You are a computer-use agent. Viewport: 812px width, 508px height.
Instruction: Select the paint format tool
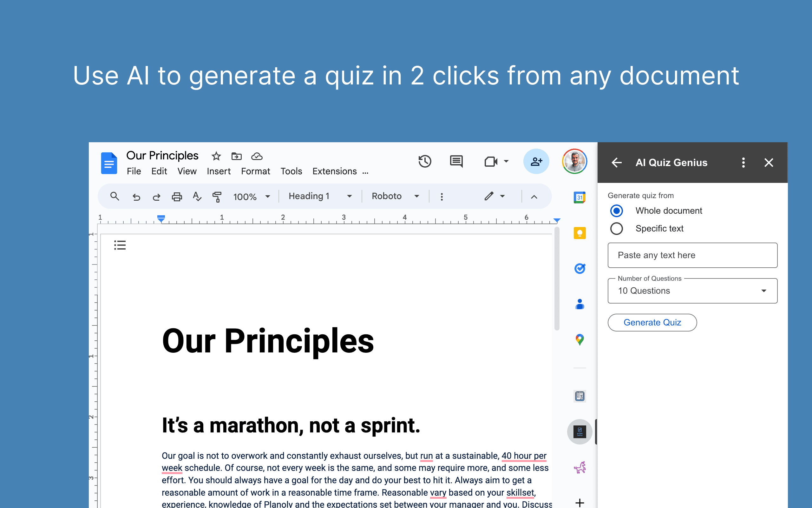pyautogui.click(x=217, y=197)
